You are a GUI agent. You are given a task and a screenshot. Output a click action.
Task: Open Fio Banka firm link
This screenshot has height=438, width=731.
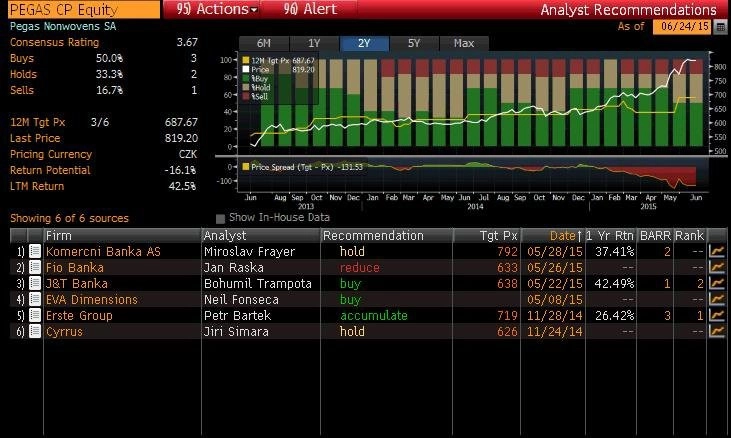click(75, 267)
